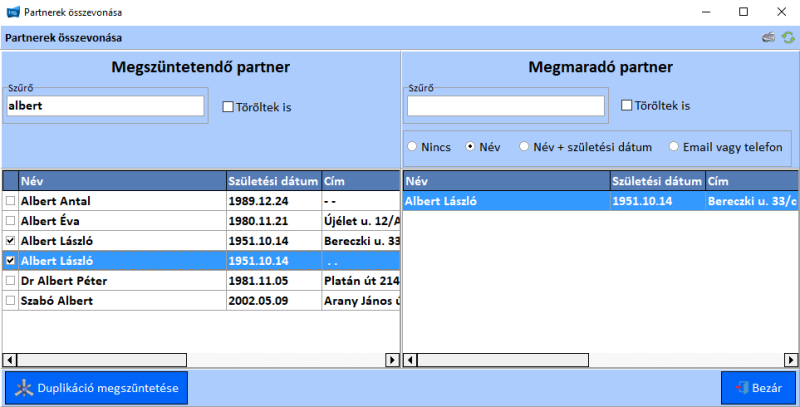Click the Cím header in right table
800x407 pixels.
click(x=752, y=181)
